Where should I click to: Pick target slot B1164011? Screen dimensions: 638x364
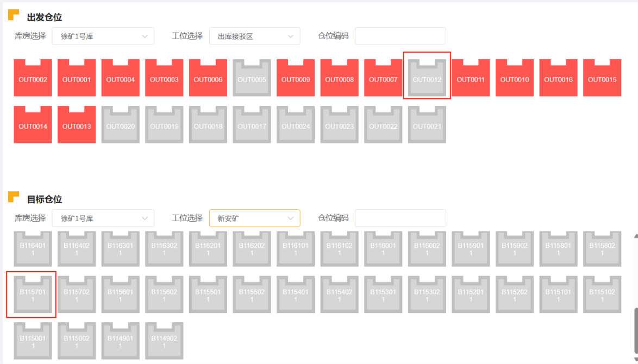point(33,249)
